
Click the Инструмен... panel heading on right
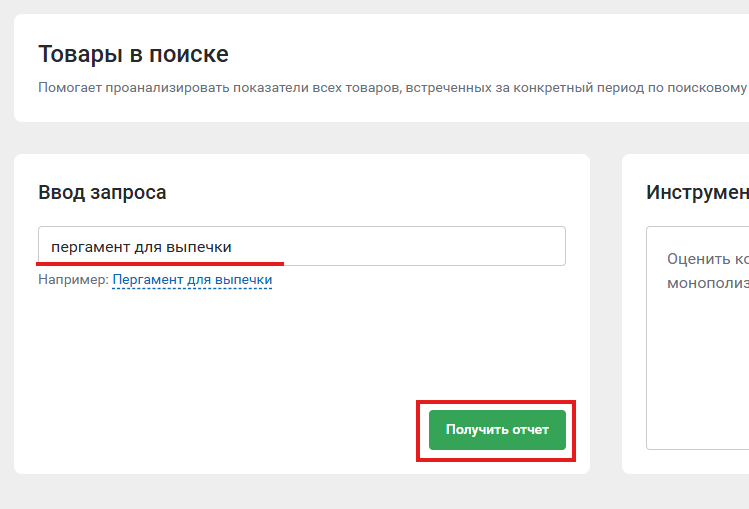[x=697, y=192]
